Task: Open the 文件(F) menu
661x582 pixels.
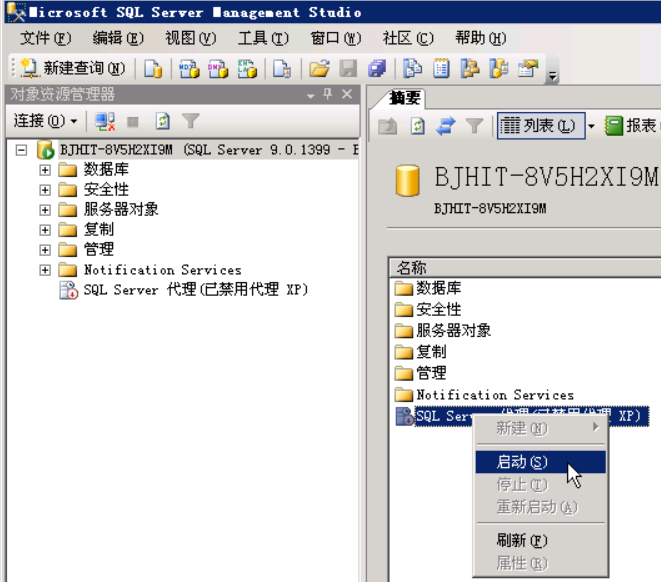Action: coord(46,38)
